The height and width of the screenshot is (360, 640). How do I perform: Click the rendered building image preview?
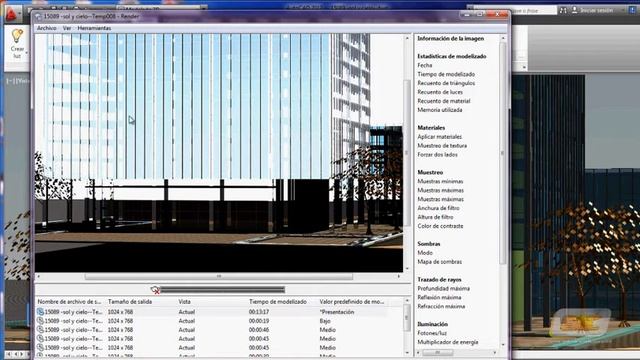pyautogui.click(x=219, y=153)
